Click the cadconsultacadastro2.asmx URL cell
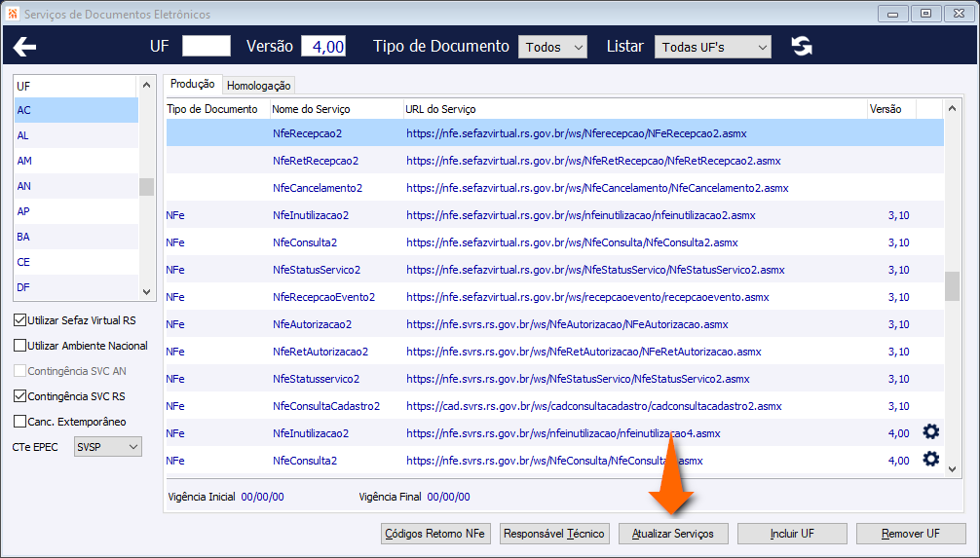 (594, 406)
